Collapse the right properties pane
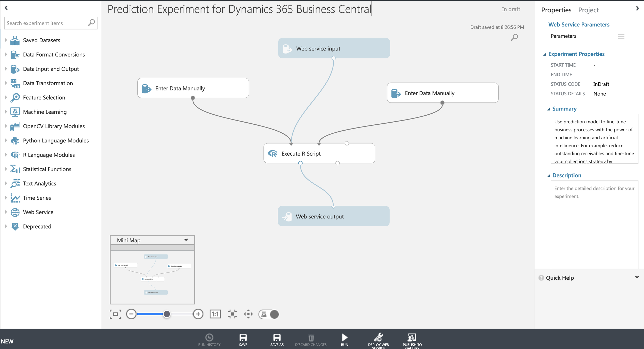Screen dimensions: 644x349 (637, 8)
